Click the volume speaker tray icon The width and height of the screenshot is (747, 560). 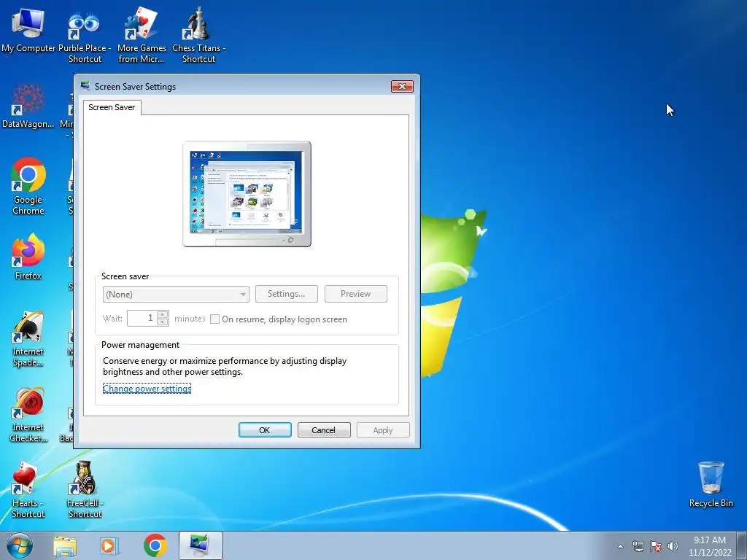coord(673,546)
